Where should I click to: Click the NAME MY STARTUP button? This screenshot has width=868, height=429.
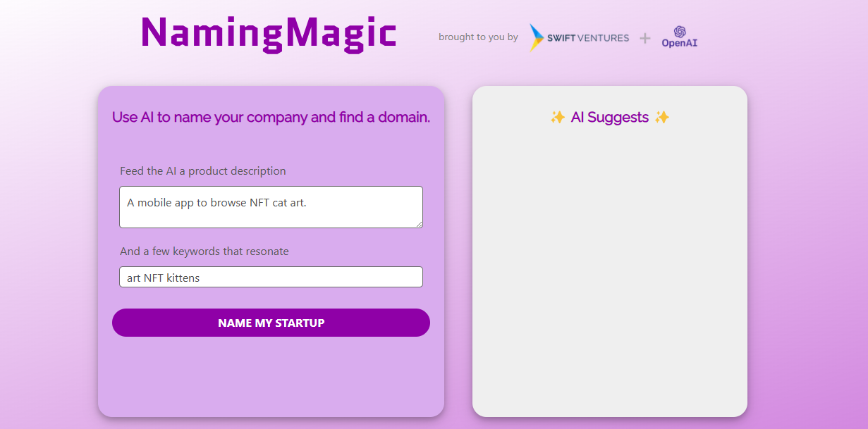point(271,323)
